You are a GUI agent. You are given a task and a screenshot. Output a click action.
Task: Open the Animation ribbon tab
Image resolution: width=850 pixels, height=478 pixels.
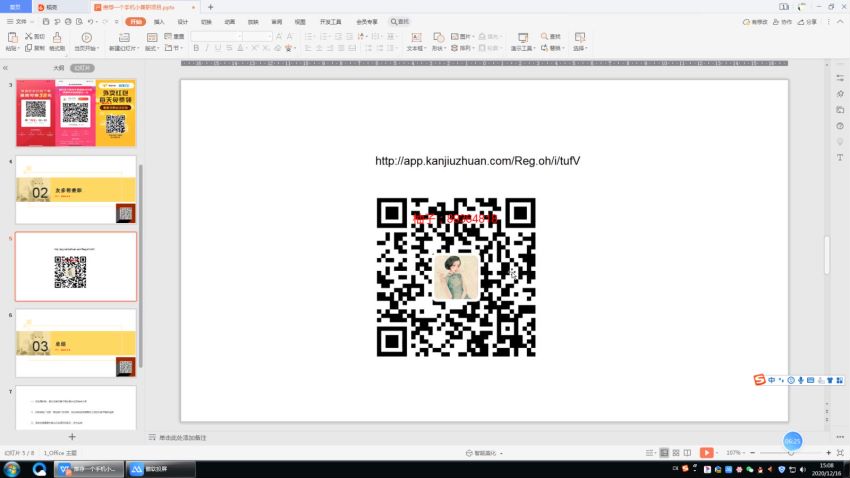tap(230, 22)
